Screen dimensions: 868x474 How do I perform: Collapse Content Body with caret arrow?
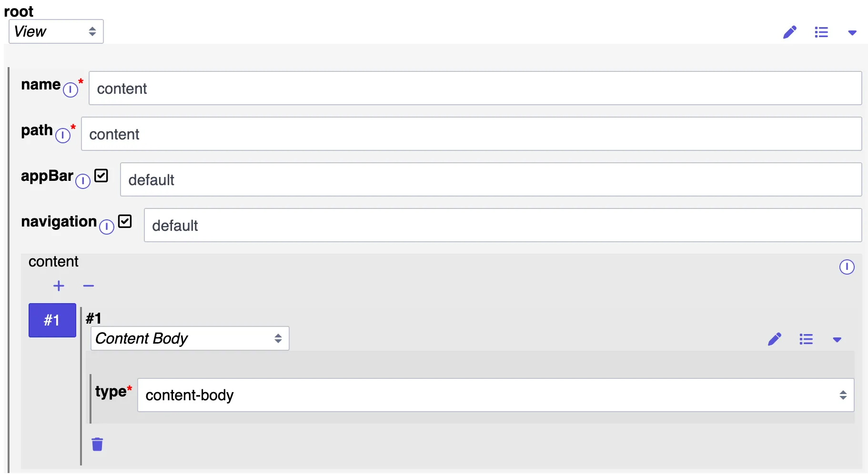tap(837, 340)
